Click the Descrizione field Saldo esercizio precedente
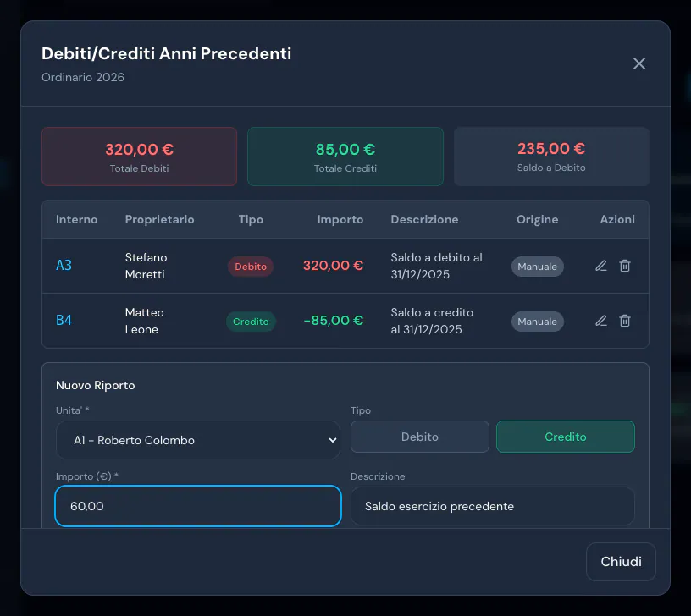This screenshot has width=691, height=616. [x=493, y=506]
